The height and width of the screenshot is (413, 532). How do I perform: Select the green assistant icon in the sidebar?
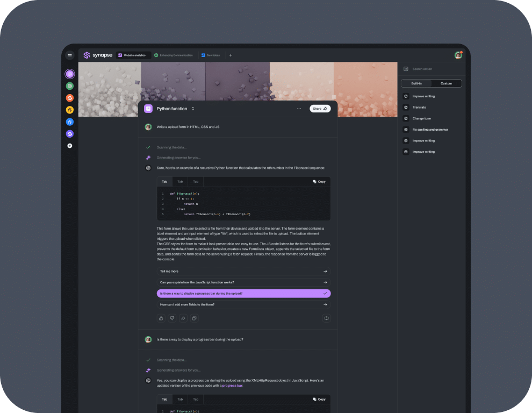70,86
